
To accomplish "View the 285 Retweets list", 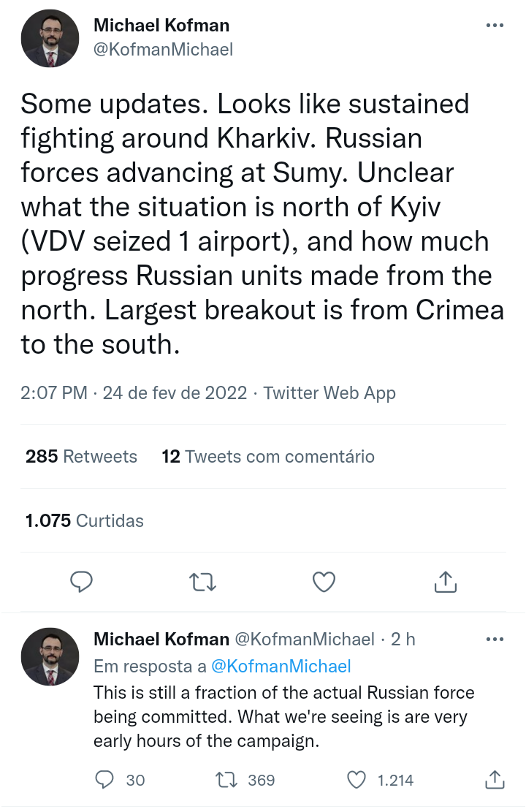I will [81, 457].
